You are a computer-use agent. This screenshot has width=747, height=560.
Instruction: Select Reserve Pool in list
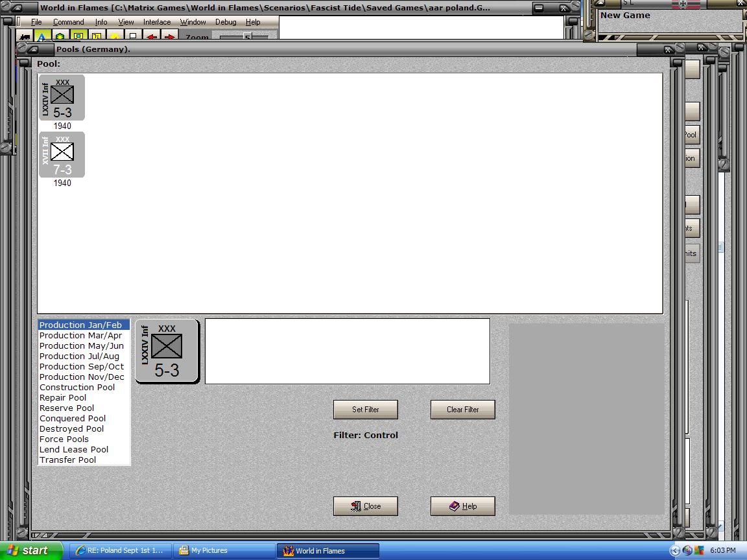[84, 408]
